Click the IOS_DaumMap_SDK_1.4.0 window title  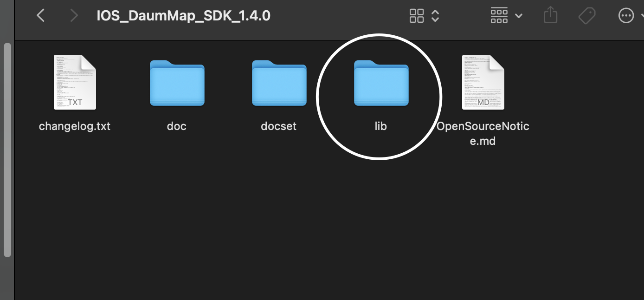click(x=183, y=16)
